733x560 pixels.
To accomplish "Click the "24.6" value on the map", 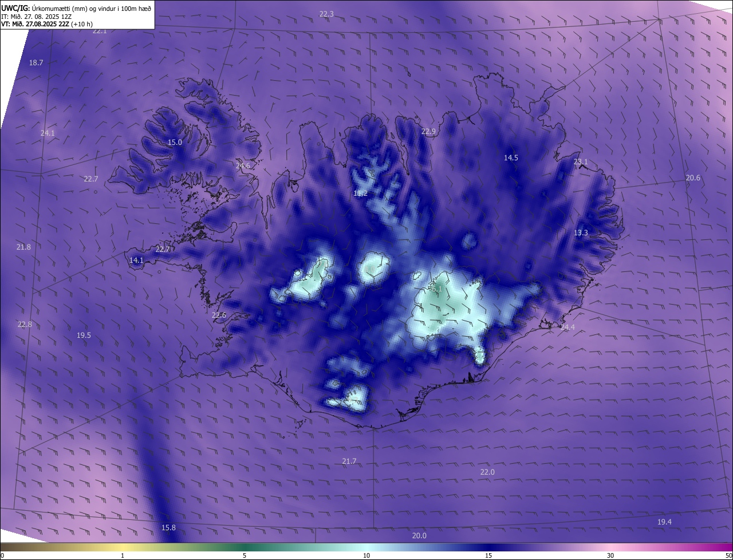I will click(x=243, y=166).
